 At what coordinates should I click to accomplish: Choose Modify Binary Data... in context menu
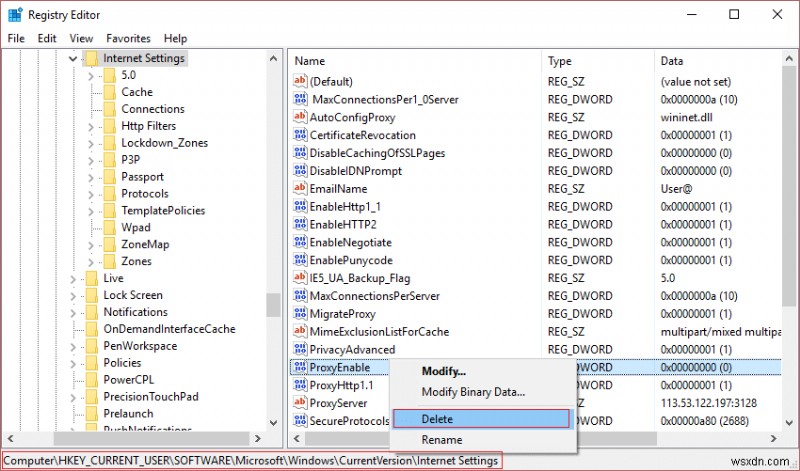pos(473,392)
